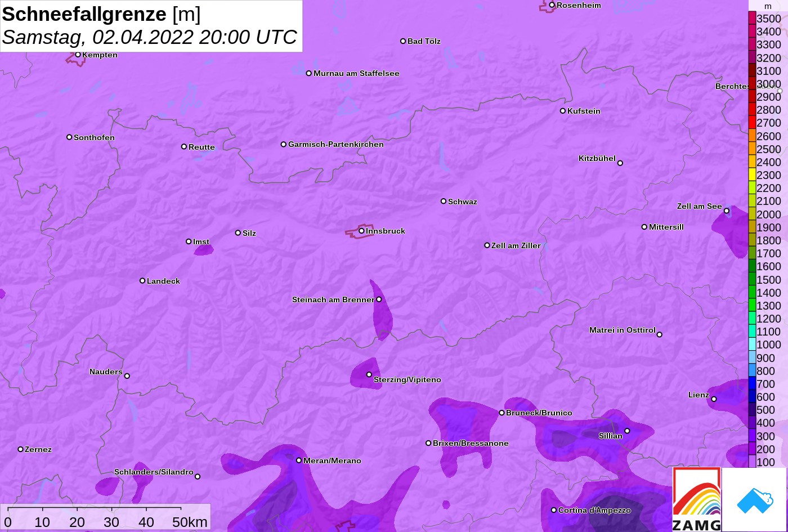Click the Schlanders/Silandro marker
This screenshot has height=532, width=788.
[x=198, y=477]
